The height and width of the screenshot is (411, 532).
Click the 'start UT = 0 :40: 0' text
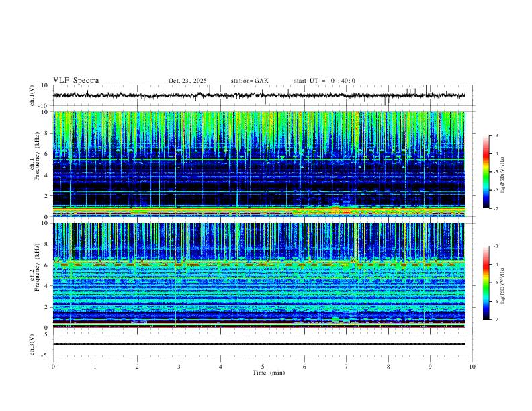tap(324, 81)
